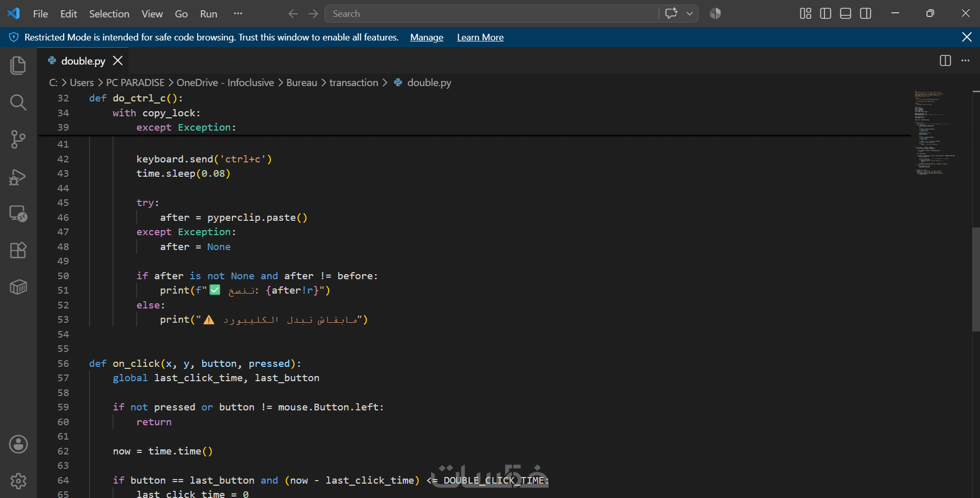980x498 pixels.
Task: Open the Explorer view in activity bar
Action: click(x=18, y=66)
